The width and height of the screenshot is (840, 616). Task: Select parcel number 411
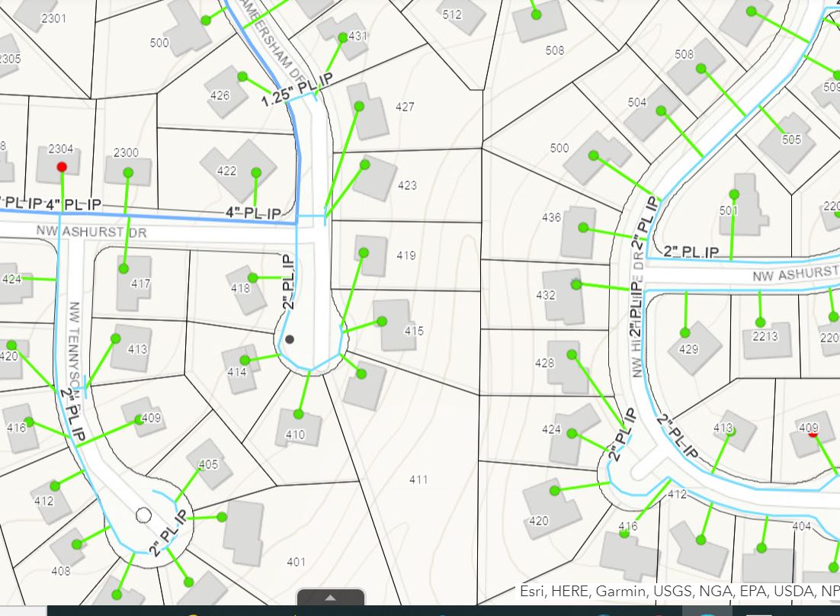point(418,480)
